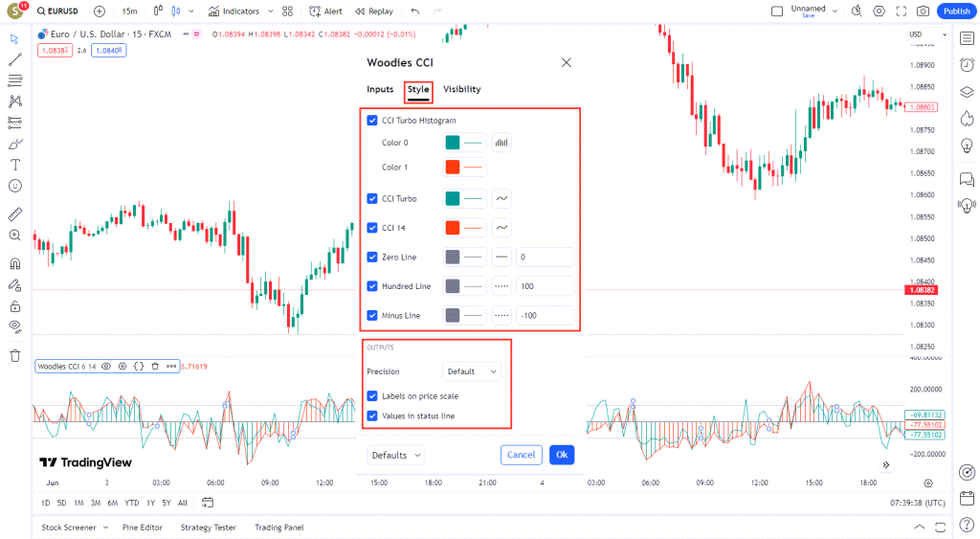This screenshot has width=980, height=539.
Task: Disable Labels on price scale
Action: click(x=372, y=395)
